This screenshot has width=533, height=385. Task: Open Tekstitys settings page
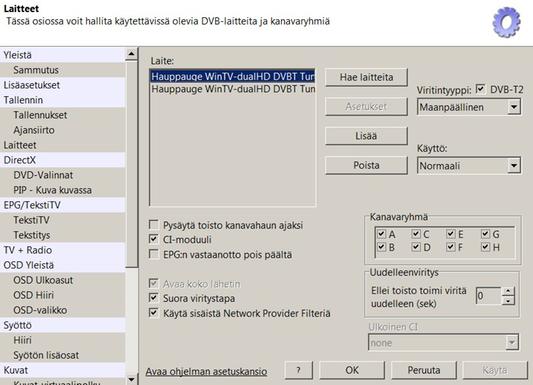pos(63,235)
